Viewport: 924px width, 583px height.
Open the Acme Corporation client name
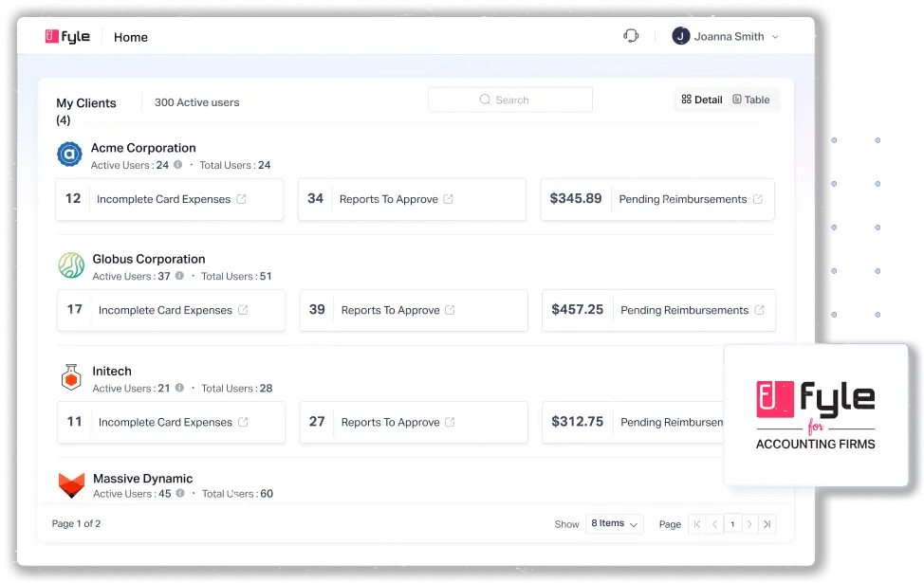(x=143, y=148)
